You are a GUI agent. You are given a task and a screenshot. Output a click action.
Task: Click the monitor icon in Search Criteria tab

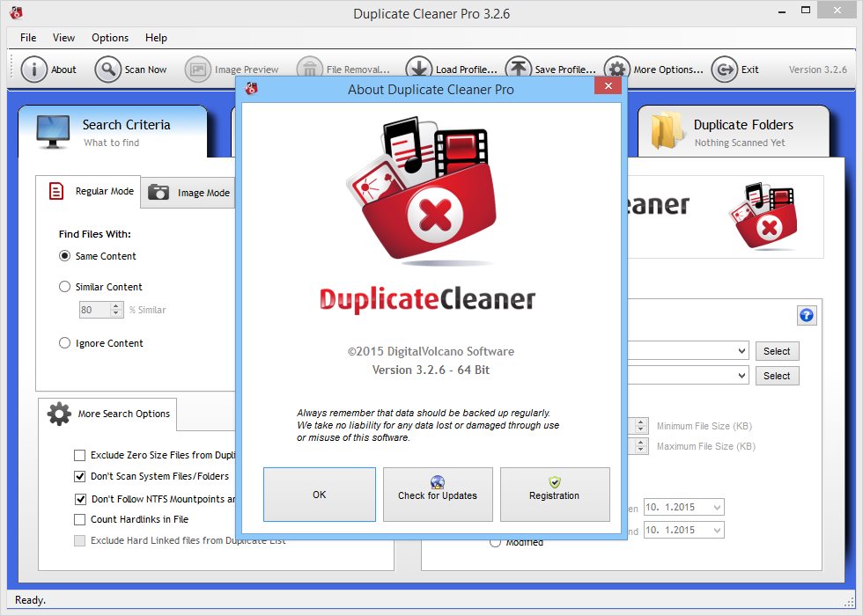(x=53, y=132)
